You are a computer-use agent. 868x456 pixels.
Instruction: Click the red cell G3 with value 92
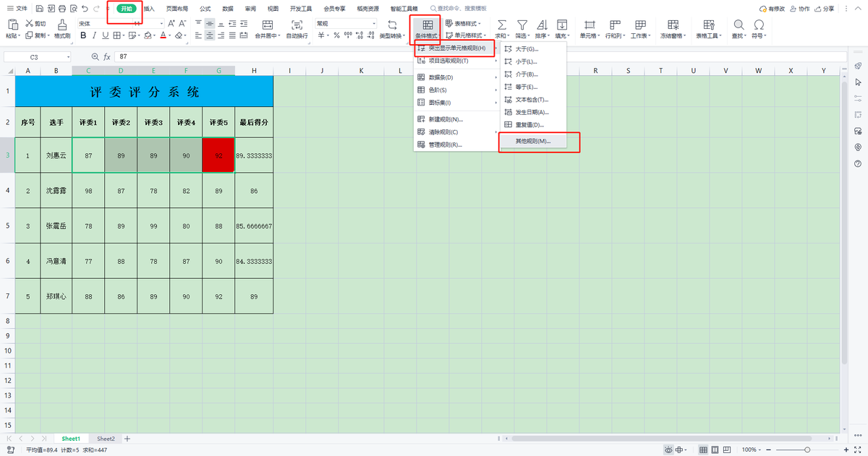(218, 155)
